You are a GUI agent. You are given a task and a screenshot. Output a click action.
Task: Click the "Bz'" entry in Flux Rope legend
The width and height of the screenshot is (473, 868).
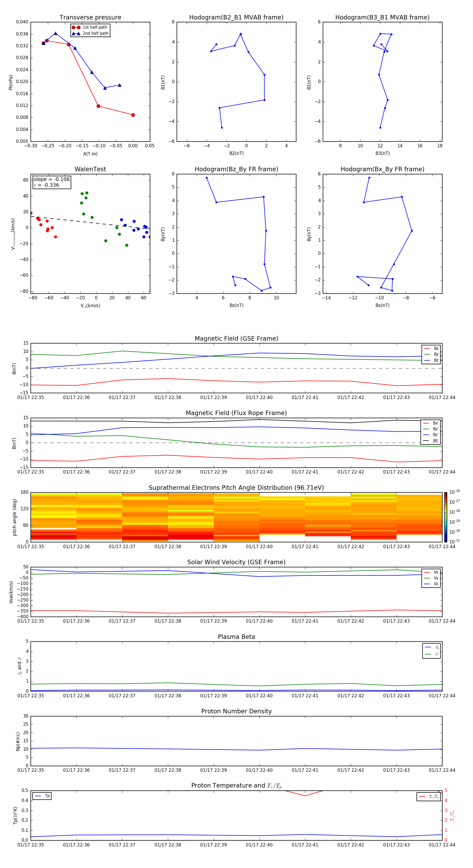[x=431, y=435]
